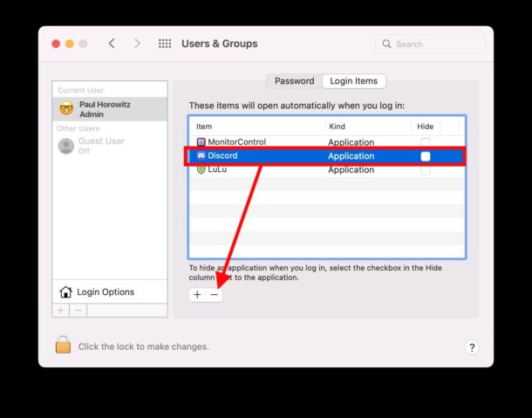The width and height of the screenshot is (532, 418).
Task: Click Application kind for Discord
Action: 351,156
